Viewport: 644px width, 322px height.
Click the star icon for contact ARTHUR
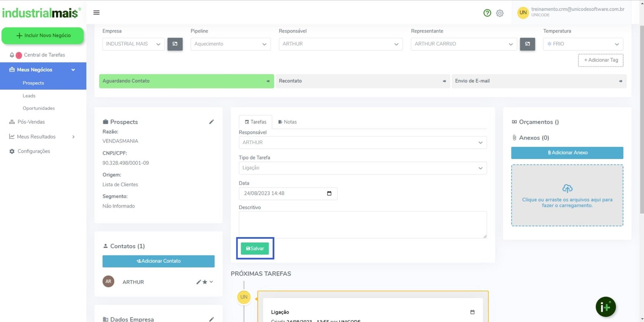[205, 282]
